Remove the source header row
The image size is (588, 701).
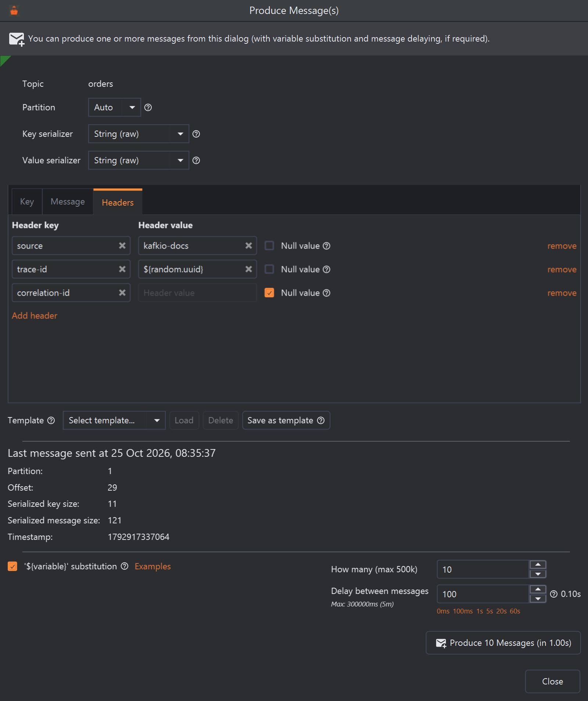pos(562,246)
